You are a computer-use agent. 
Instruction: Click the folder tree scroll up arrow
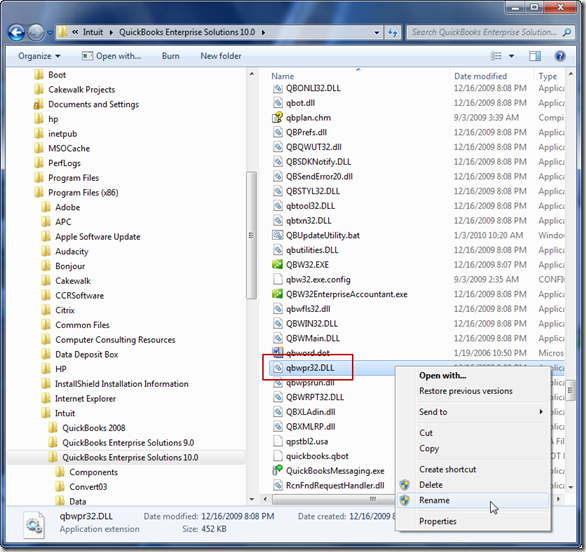[x=252, y=74]
